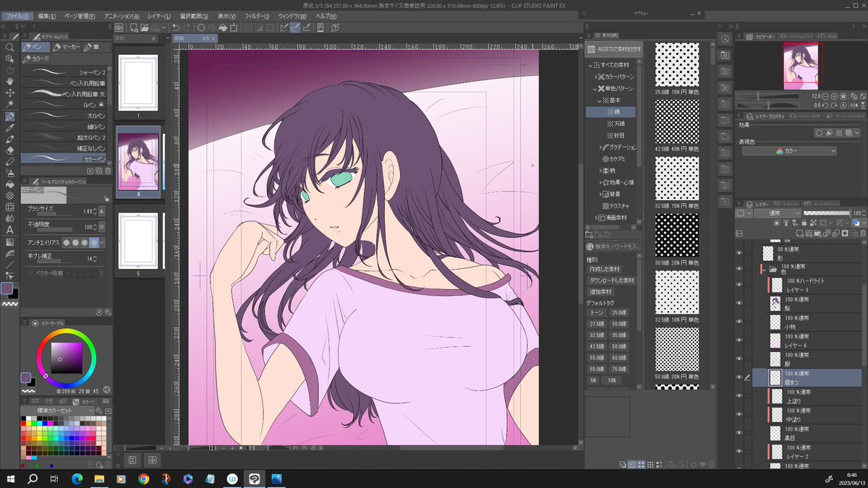868x488 pixels.
Task: Open Windows search from taskbar
Action: [x=33, y=479]
